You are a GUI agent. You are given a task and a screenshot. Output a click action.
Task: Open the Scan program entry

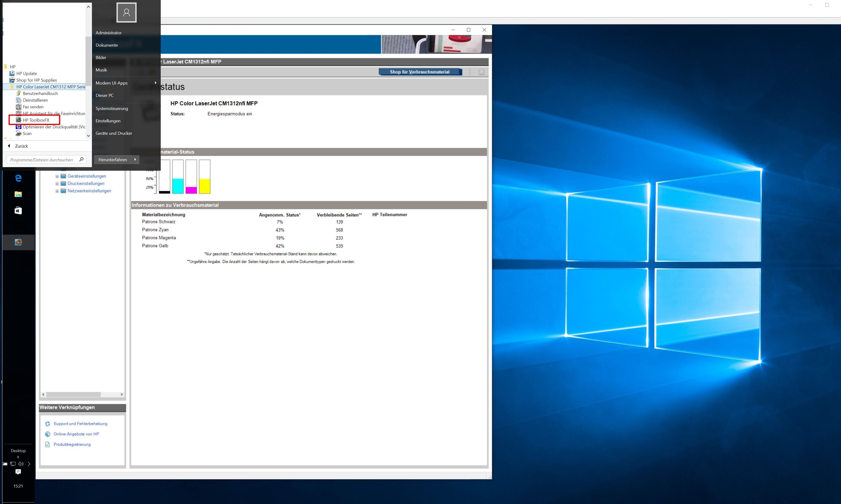(x=27, y=134)
